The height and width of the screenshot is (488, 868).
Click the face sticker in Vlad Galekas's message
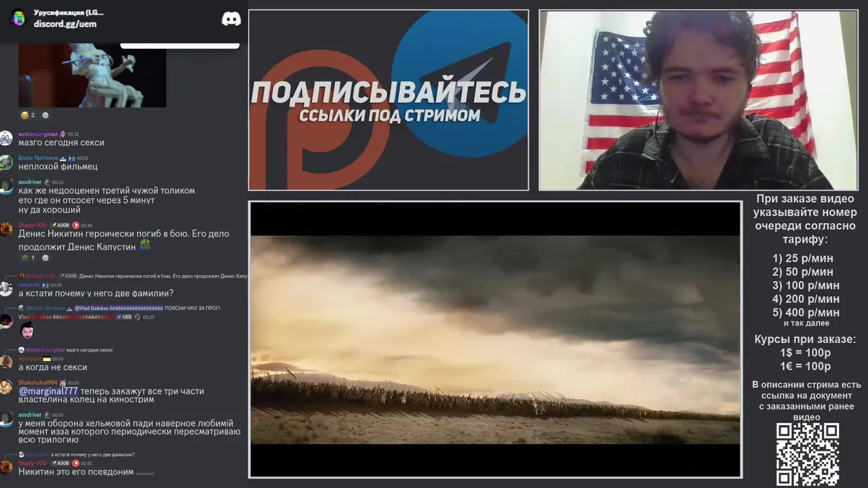(27, 331)
